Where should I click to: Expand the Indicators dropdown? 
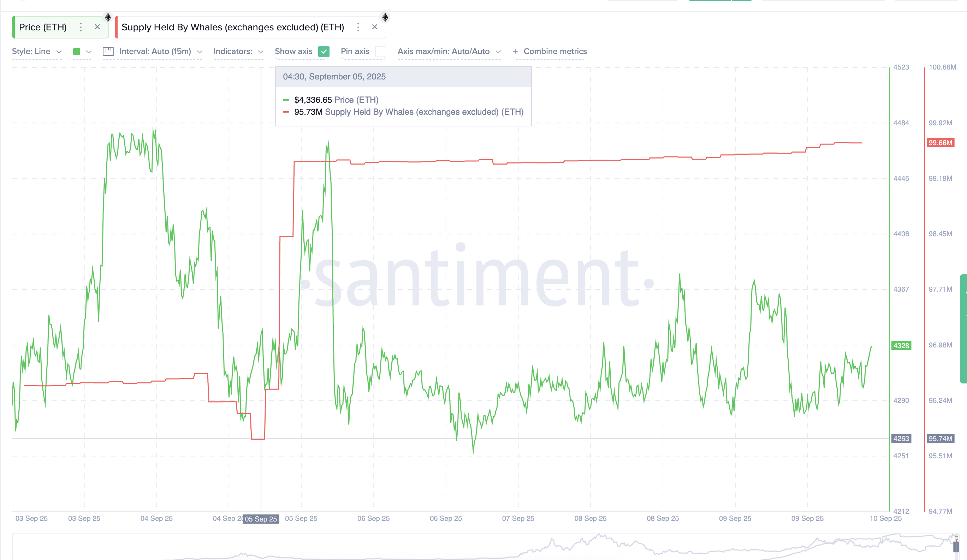click(238, 52)
